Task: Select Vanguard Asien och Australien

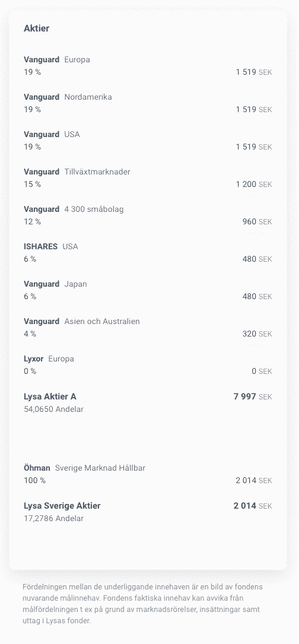Action: coord(148,327)
